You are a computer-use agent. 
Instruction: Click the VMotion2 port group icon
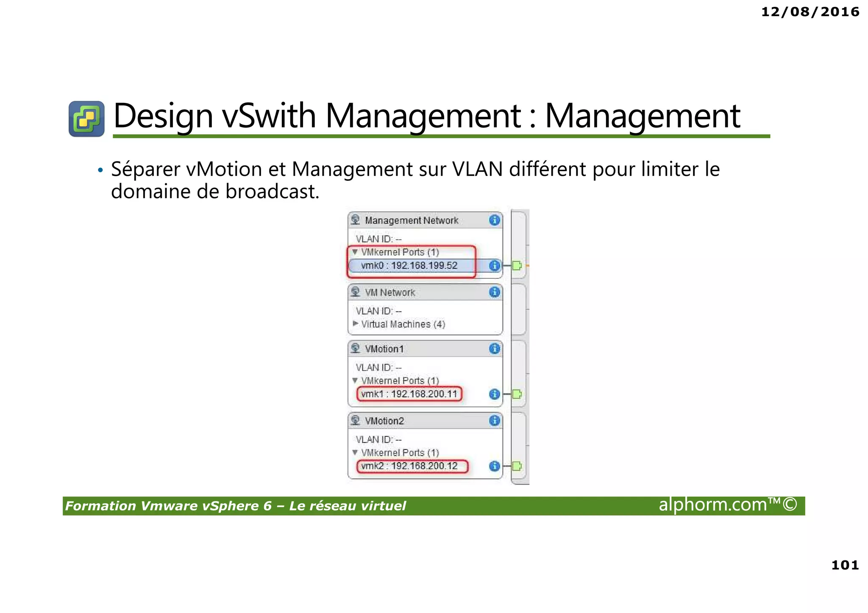point(356,421)
